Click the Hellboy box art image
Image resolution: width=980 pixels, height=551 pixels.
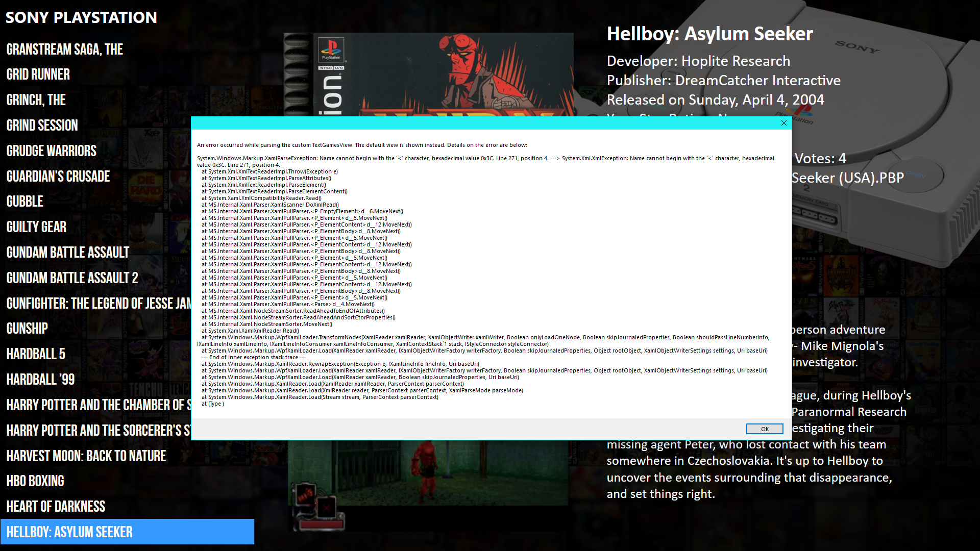[x=428, y=74]
